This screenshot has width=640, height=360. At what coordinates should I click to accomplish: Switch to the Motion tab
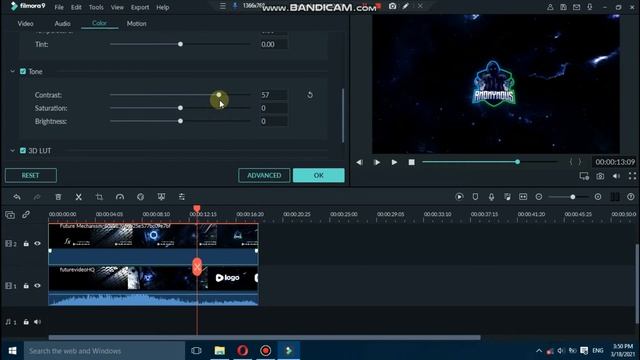[x=136, y=24]
